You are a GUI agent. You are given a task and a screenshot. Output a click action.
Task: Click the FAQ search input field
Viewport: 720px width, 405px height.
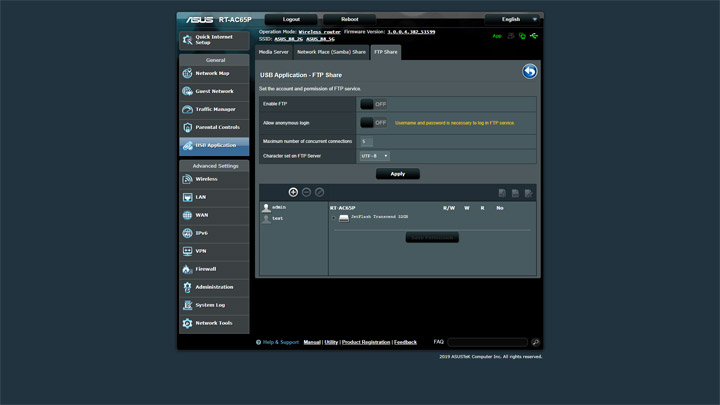click(487, 342)
